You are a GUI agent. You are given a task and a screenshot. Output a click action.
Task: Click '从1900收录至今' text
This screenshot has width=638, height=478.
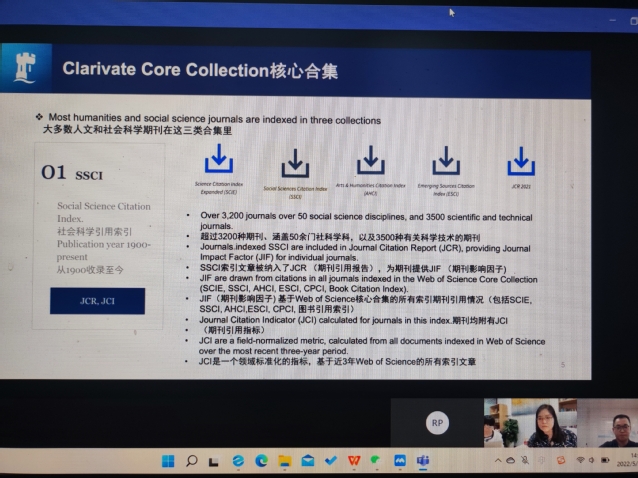coord(90,269)
